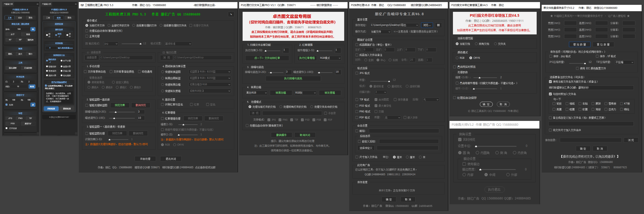Click the pencil icon in 工程图处理工具 header

[231, 14]
